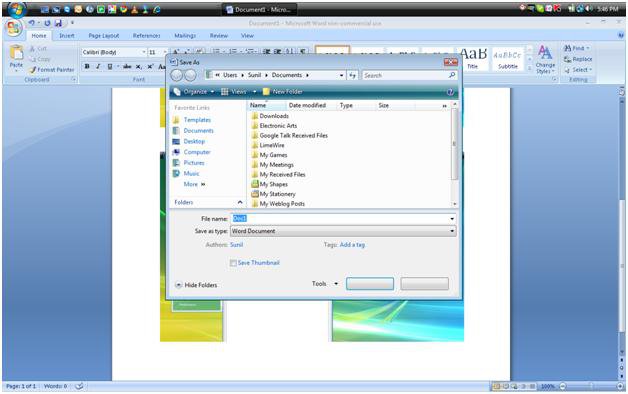Apply Superscript formatting
628x394 pixels.
click(150, 66)
